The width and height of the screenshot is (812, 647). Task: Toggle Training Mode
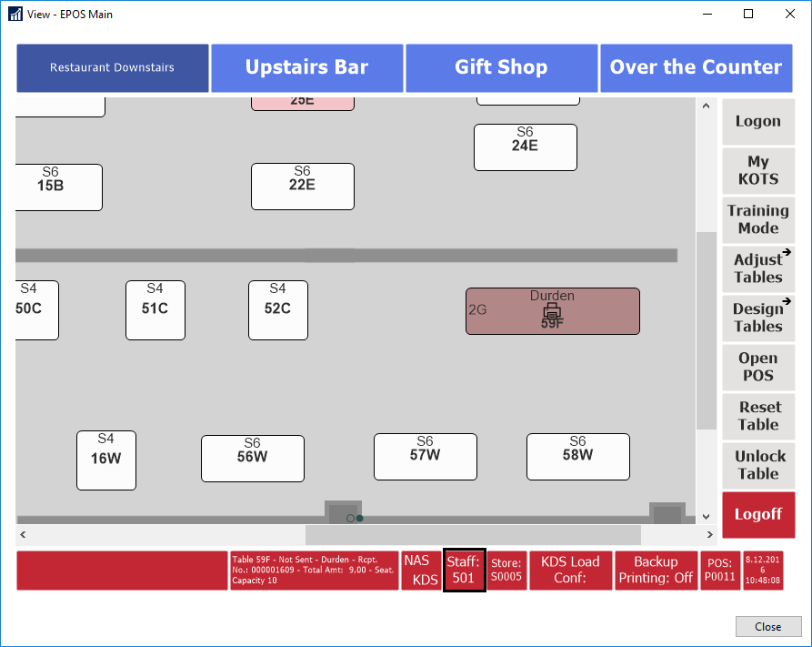[x=758, y=220]
